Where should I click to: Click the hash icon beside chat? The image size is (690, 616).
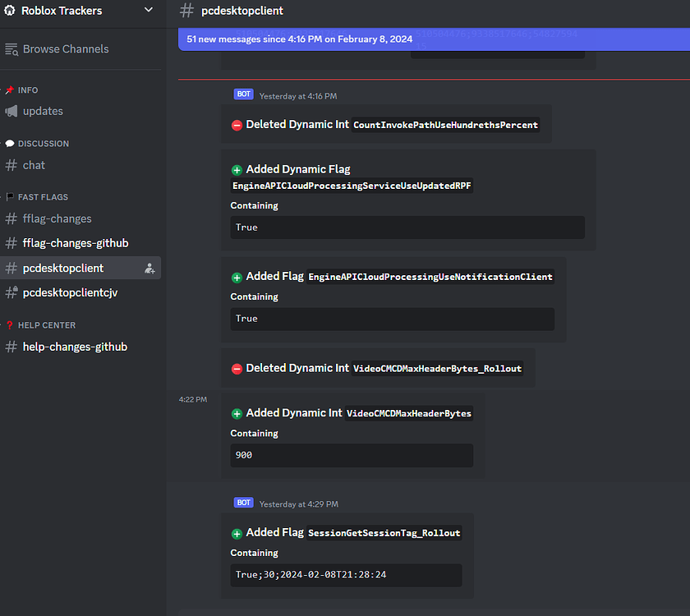11,165
